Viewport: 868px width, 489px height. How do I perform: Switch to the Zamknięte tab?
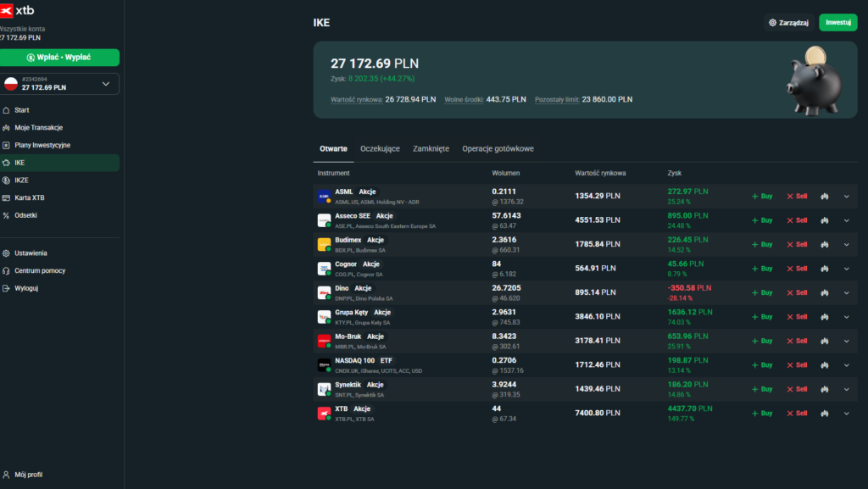[x=431, y=149]
